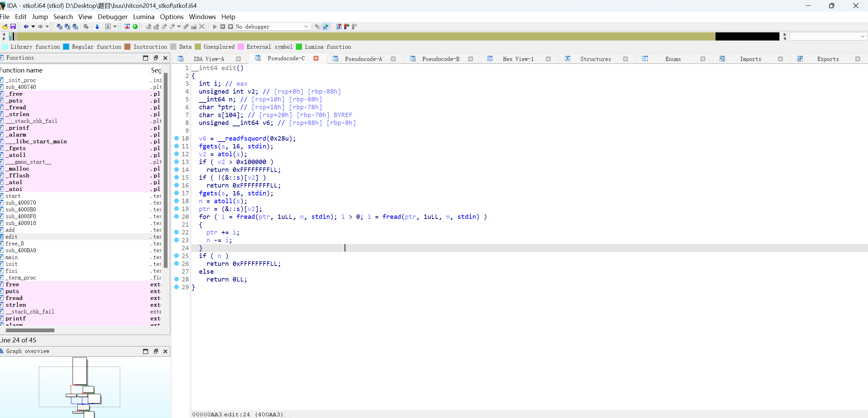Toggle the breakpoint dot on line 20

(x=176, y=216)
